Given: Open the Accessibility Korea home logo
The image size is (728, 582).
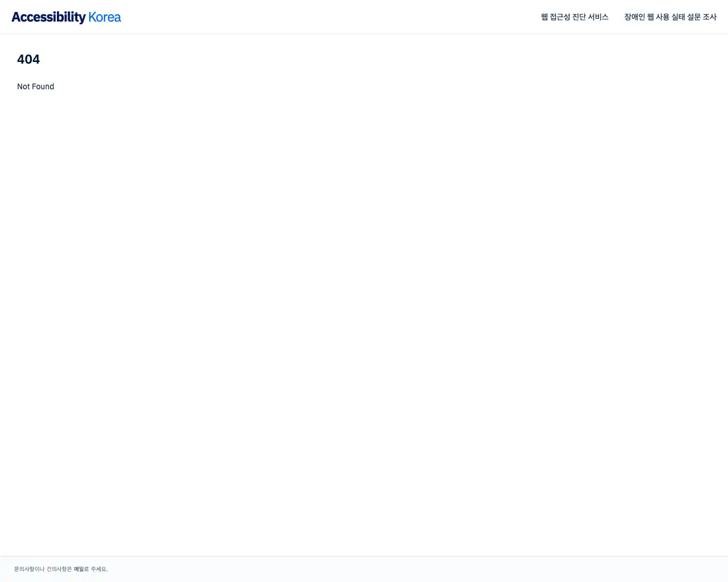Looking at the screenshot, I should [66, 17].
